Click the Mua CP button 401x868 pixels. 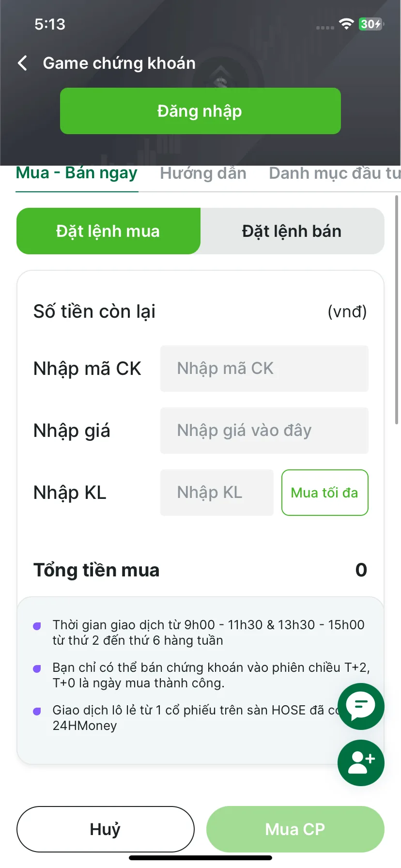click(x=295, y=829)
